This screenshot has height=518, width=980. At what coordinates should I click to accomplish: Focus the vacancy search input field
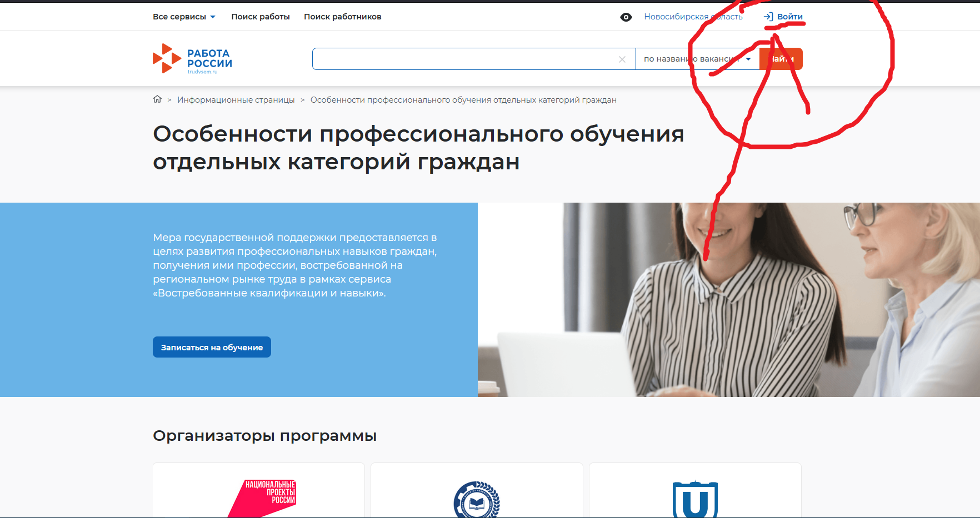[x=464, y=59]
